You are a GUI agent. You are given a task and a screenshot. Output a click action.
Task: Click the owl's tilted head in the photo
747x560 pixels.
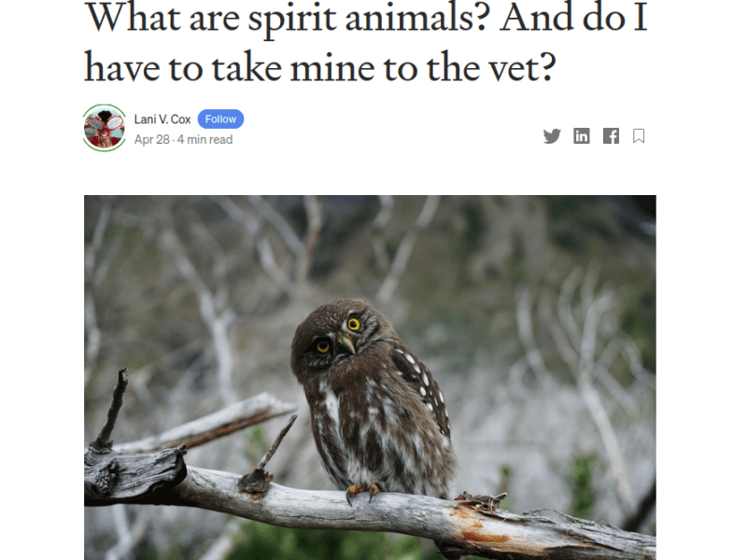pyautogui.click(x=331, y=335)
